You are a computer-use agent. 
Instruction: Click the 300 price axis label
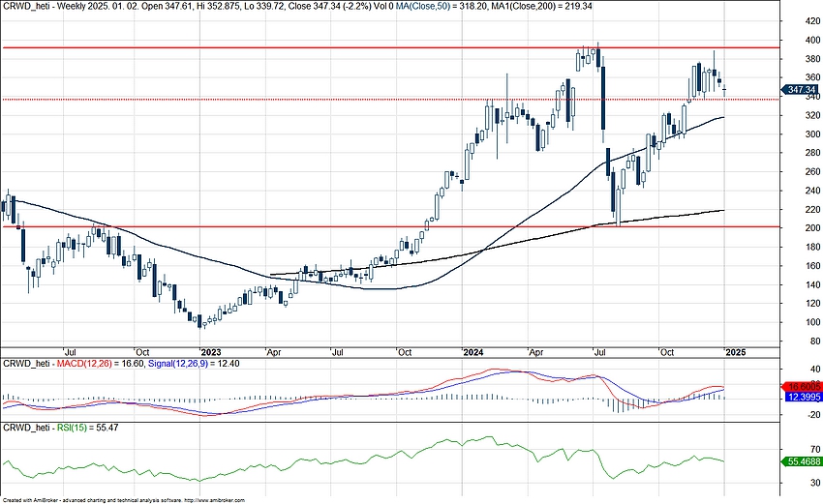point(812,134)
